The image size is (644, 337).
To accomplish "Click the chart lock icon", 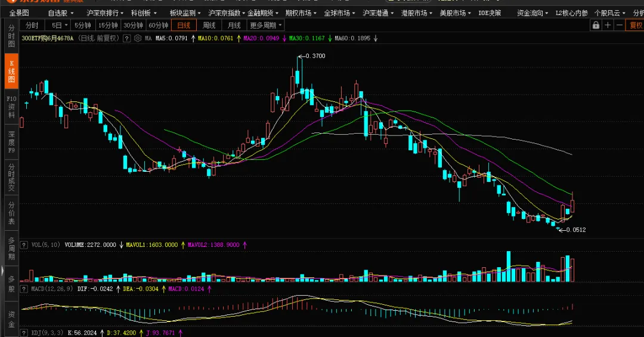I will click(x=596, y=26).
